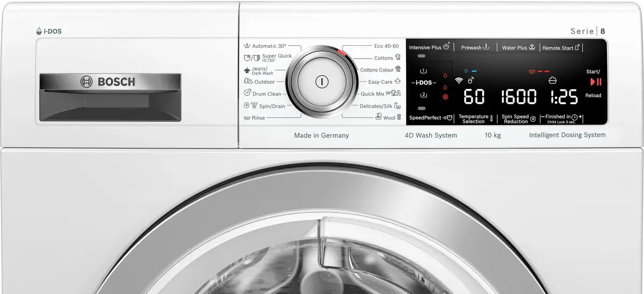Image resolution: width=644 pixels, height=294 pixels.
Task: Select the Cottons Colour icon
Action: click(397, 69)
